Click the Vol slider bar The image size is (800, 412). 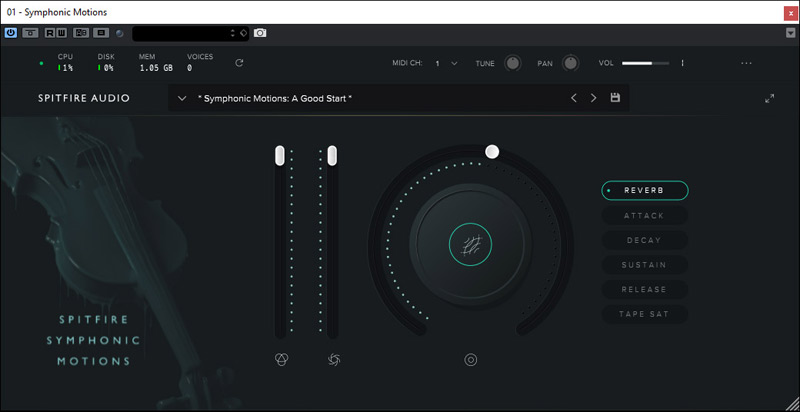click(x=645, y=63)
